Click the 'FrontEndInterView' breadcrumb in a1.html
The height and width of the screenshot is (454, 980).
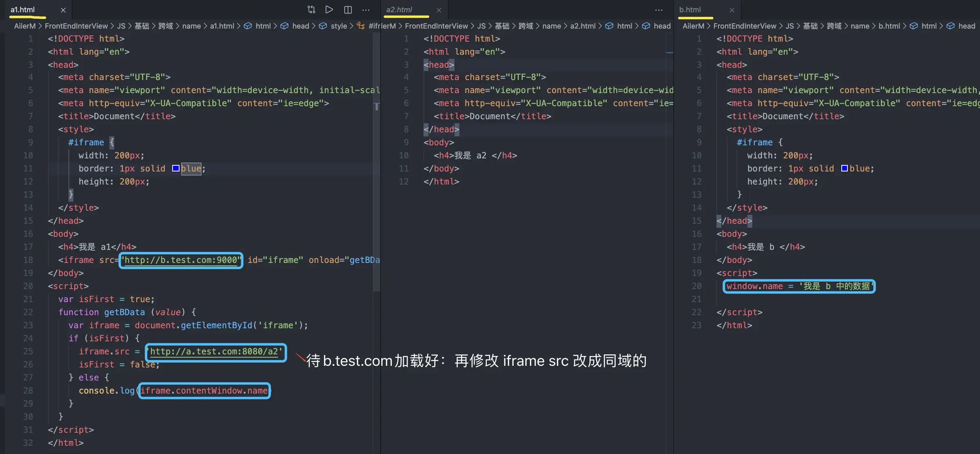pos(76,26)
